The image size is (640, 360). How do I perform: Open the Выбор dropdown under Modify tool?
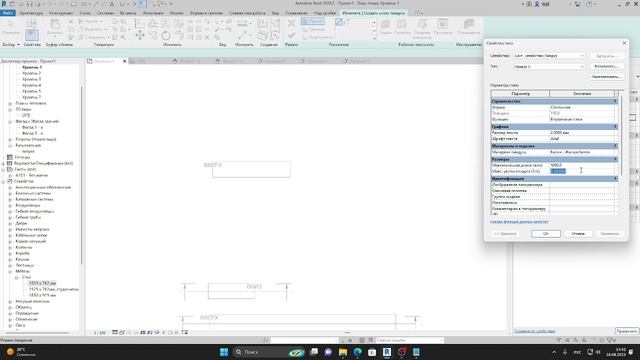[11, 44]
